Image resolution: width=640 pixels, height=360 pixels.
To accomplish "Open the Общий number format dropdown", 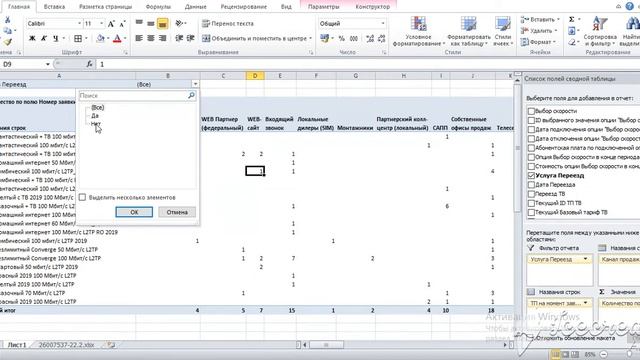I will 383,24.
